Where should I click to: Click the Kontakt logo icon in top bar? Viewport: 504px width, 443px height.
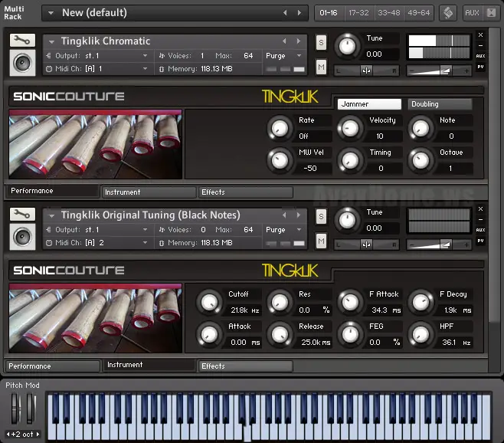tap(448, 13)
